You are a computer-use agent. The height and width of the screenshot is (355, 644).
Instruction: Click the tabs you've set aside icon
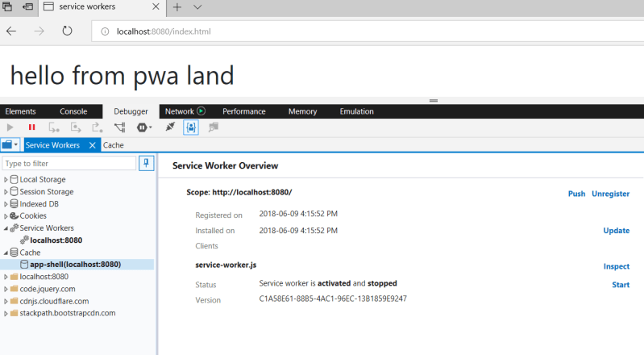click(7, 6)
